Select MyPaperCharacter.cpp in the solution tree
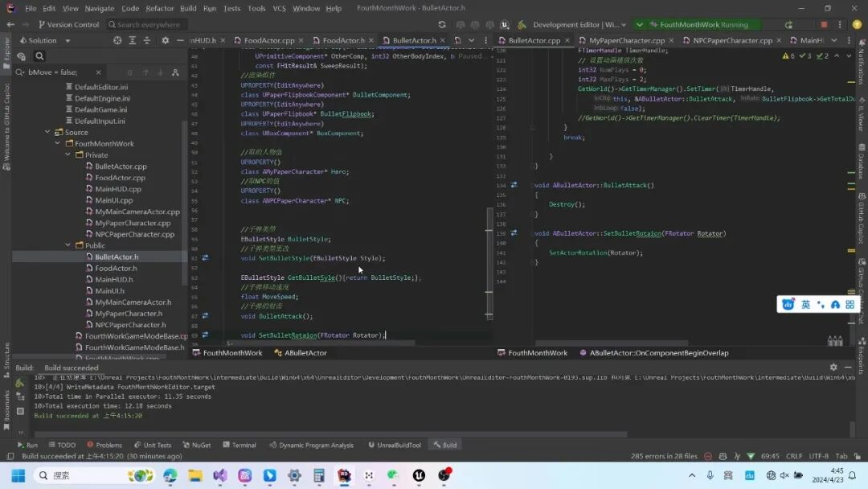Screen dimensions: 868x489 click(x=133, y=223)
